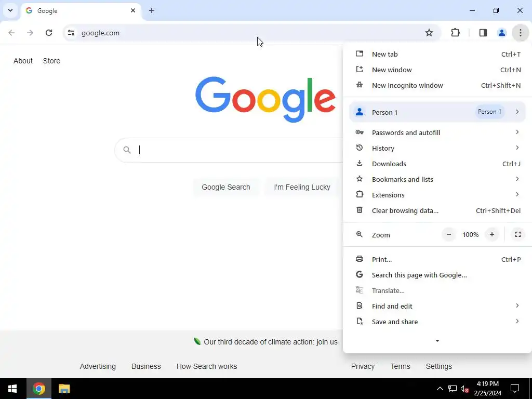
Task: Expand the Save and share submenu
Action: click(437, 322)
